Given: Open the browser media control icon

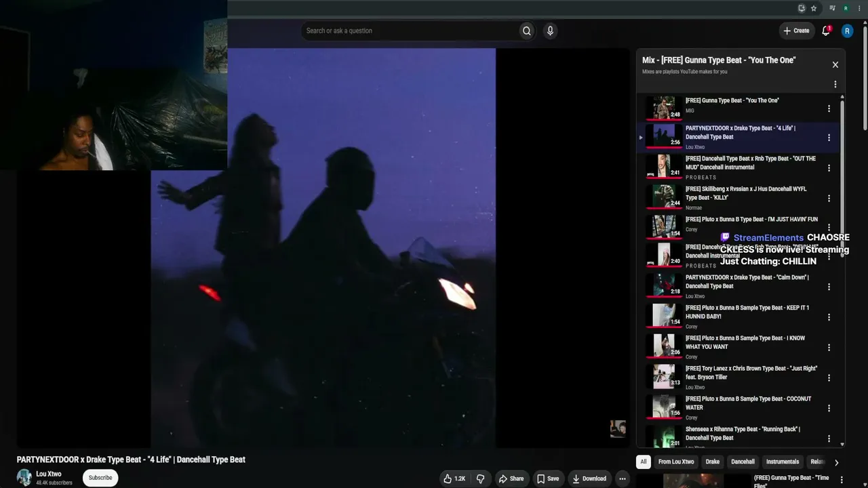Looking at the screenshot, I should point(832,8).
